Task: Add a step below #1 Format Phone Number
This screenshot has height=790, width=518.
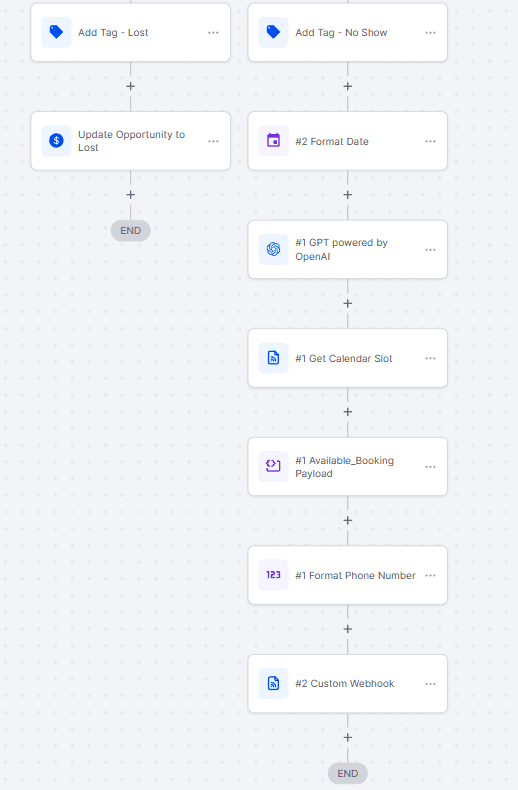Action: tap(348, 629)
